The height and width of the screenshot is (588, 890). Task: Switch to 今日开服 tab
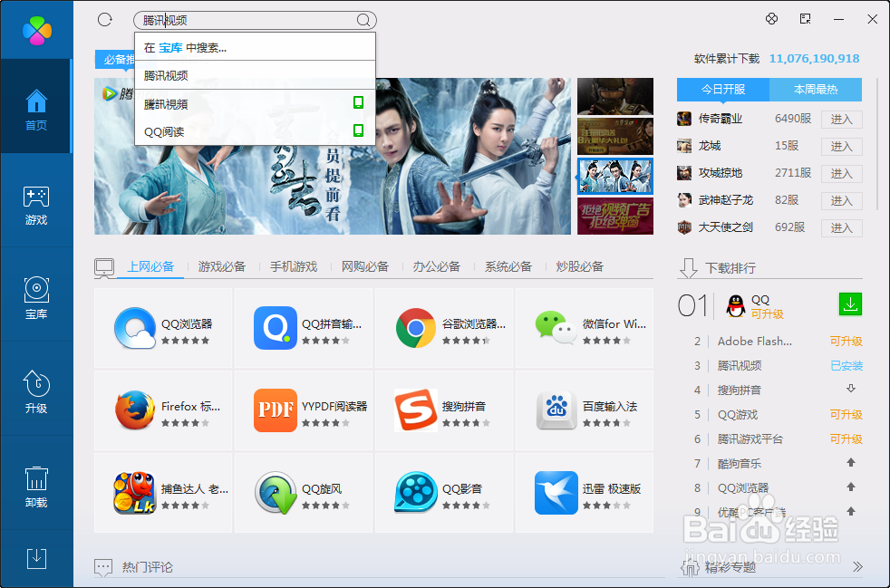[x=723, y=90]
